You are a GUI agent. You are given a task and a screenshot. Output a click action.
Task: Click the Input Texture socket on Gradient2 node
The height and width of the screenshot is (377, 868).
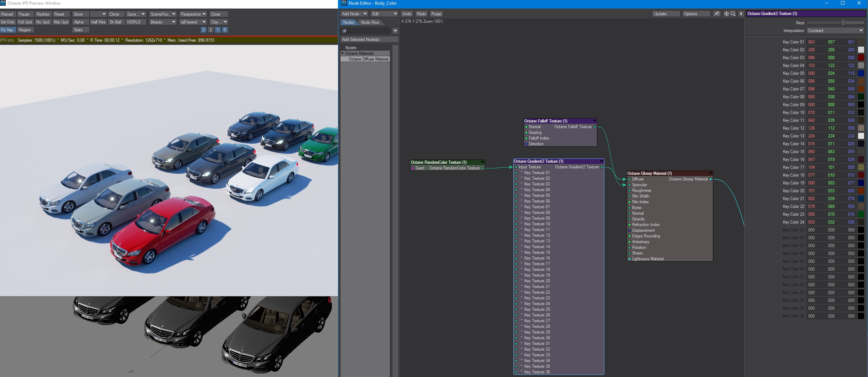coord(516,167)
